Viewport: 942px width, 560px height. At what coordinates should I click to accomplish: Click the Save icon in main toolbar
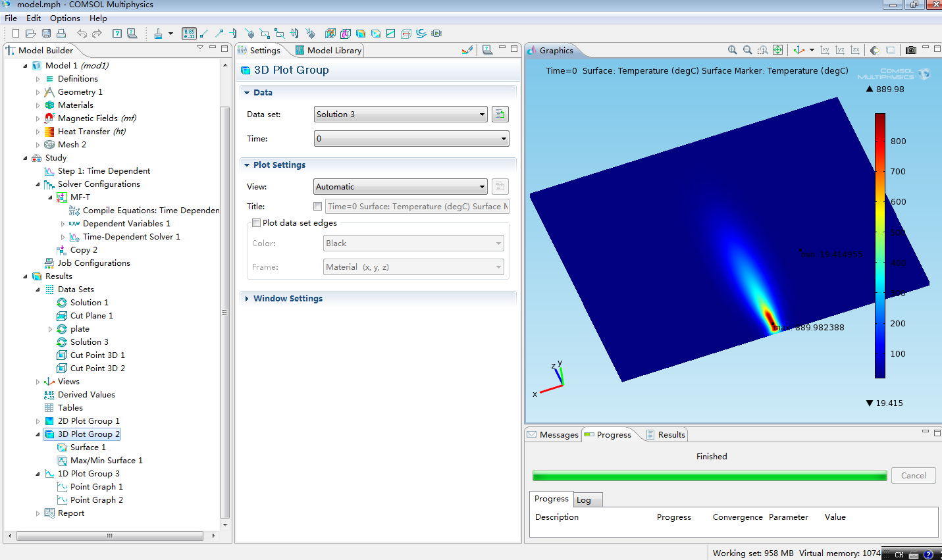46,34
